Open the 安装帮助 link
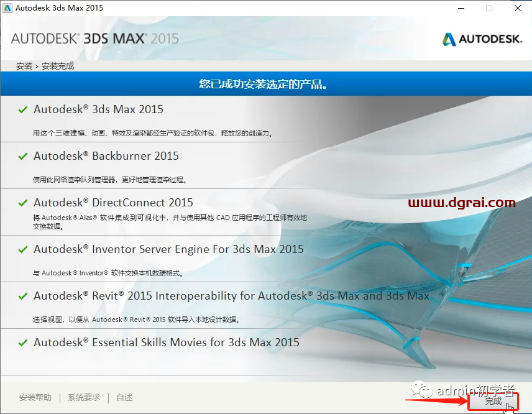Viewport: 532px width, 414px height. click(x=35, y=397)
